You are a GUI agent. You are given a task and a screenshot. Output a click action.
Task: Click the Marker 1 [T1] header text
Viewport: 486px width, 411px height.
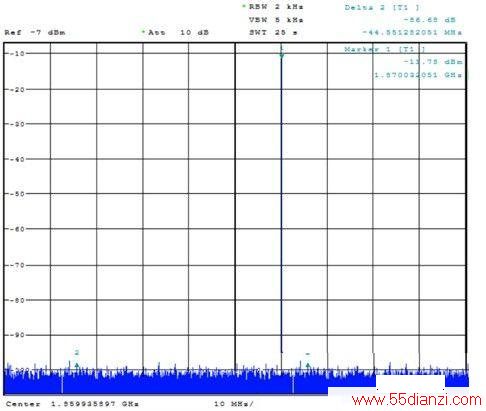coord(385,49)
